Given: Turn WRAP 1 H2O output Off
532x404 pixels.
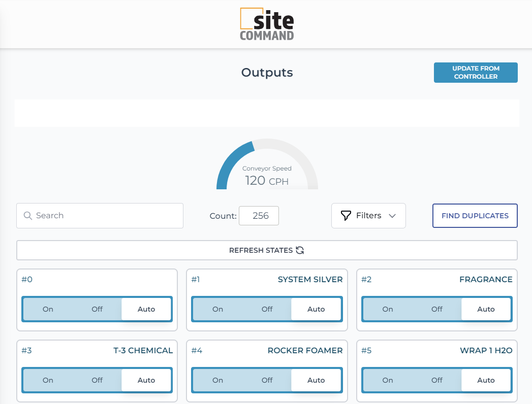Looking at the screenshot, I should click(436, 380).
